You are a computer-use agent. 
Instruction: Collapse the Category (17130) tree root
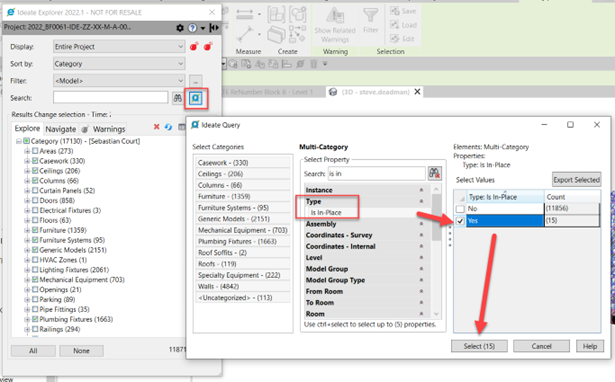click(18, 141)
